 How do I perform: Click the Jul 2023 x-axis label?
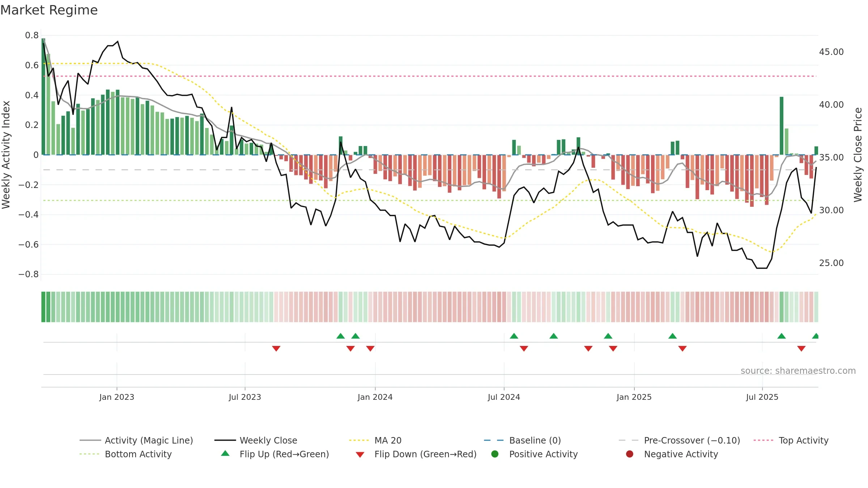tap(245, 397)
